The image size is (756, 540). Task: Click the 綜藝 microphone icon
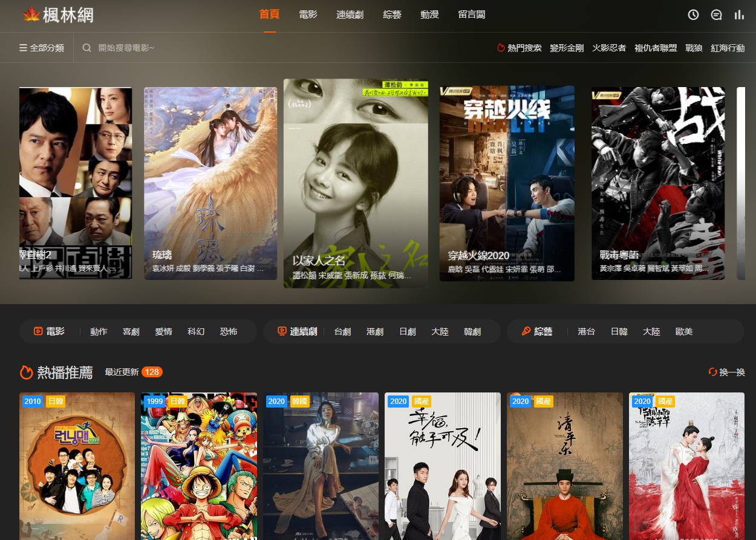coord(526,331)
